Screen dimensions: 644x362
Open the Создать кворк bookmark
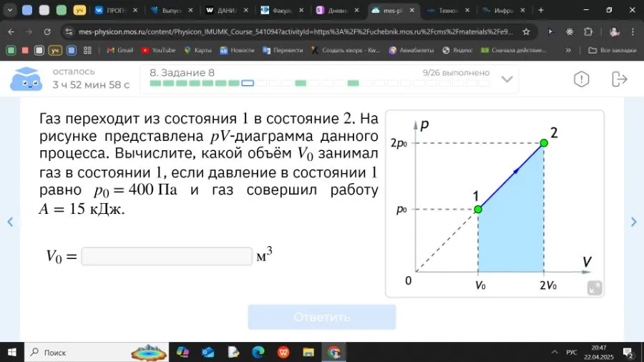coord(346,50)
